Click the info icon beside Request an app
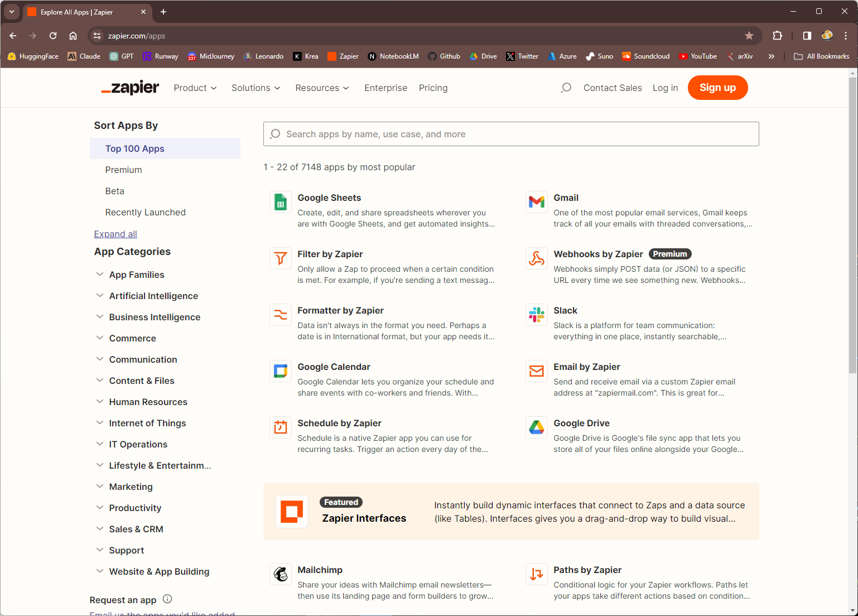 [167, 599]
